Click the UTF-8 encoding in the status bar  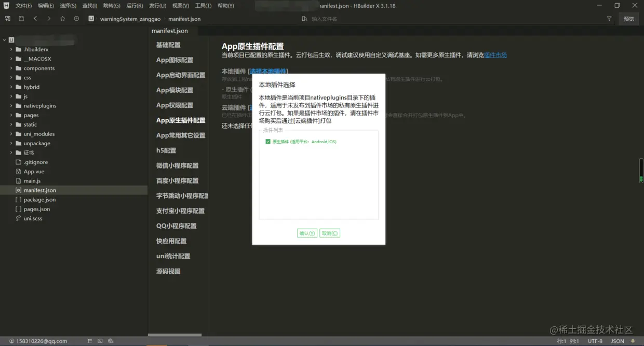pyautogui.click(x=595, y=341)
